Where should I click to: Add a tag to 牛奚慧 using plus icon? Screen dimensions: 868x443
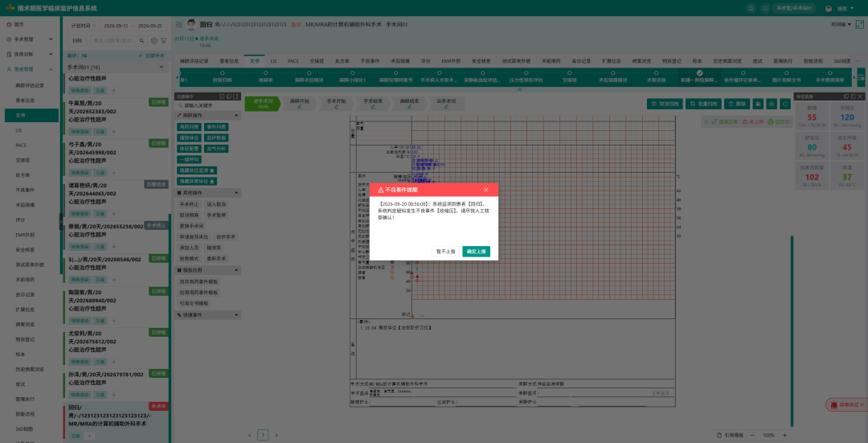click(114, 132)
